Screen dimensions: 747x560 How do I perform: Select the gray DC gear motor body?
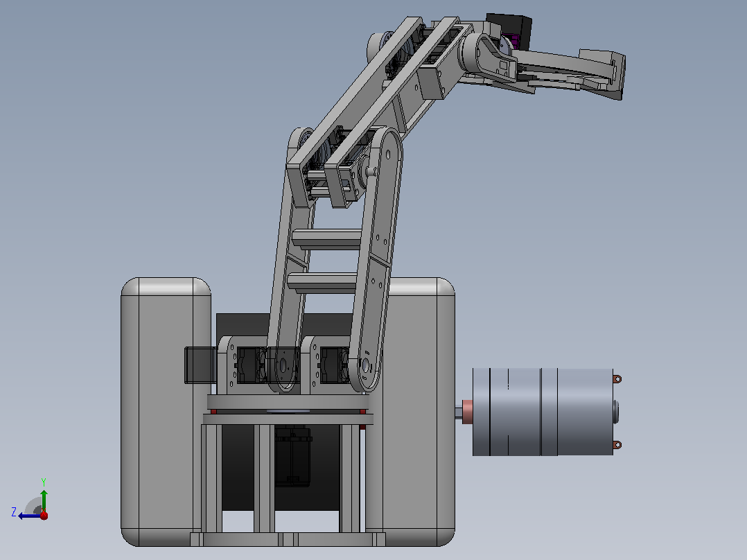pos(543,412)
